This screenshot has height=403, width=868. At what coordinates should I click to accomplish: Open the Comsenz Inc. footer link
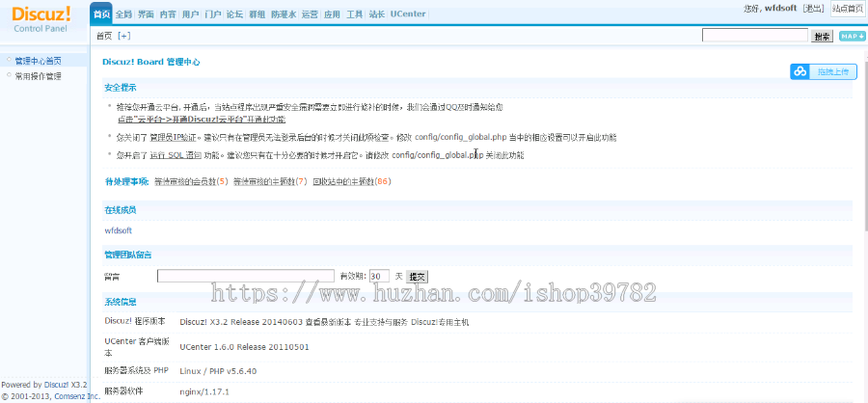[76, 396]
